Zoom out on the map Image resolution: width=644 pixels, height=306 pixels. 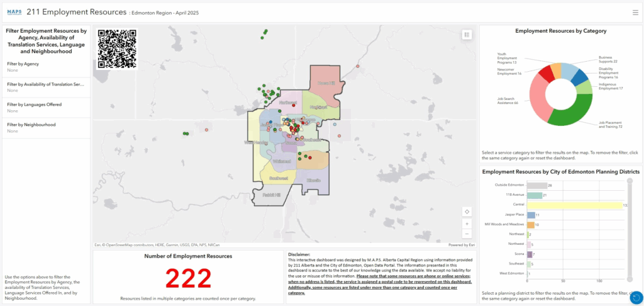(x=467, y=234)
